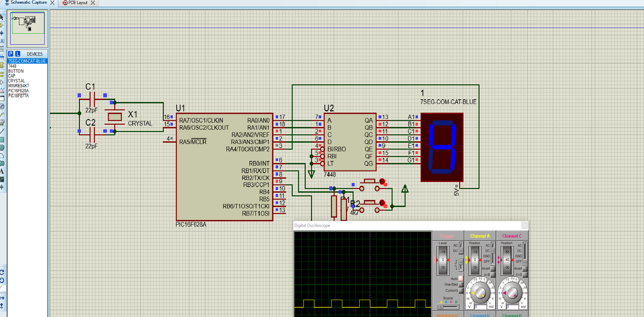The image size is (644, 317).
Task: Open the L library manager button
Action: tap(18, 54)
